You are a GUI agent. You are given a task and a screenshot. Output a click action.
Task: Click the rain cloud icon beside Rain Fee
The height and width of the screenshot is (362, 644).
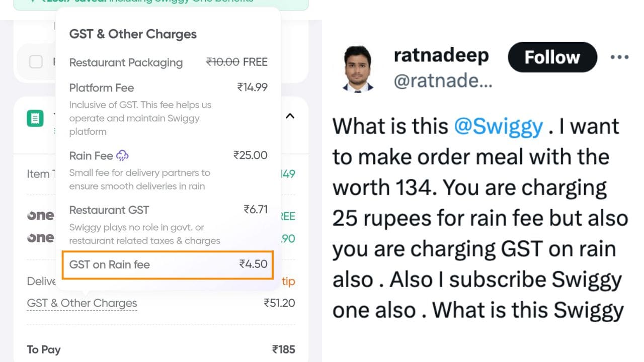[x=122, y=155]
